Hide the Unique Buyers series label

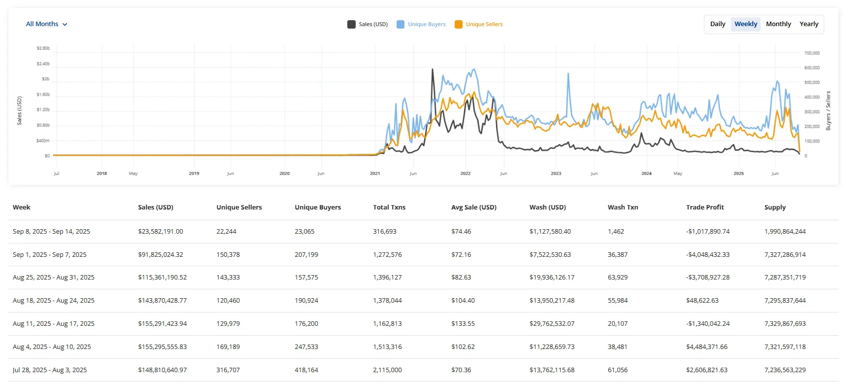coord(427,24)
